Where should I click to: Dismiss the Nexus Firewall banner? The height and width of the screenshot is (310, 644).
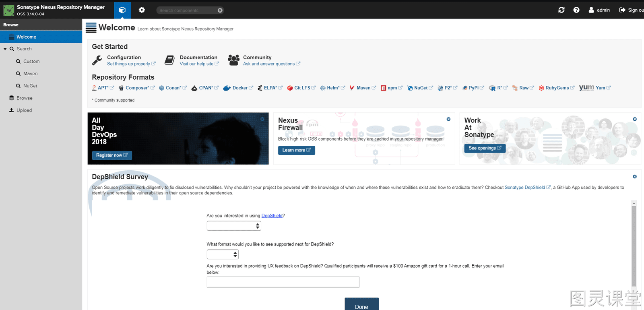pos(448,119)
